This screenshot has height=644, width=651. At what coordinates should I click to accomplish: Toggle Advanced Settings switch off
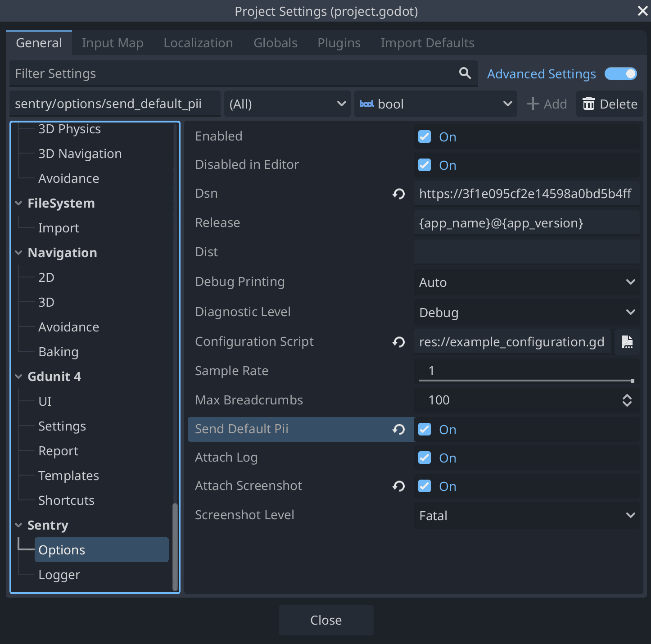pos(620,74)
